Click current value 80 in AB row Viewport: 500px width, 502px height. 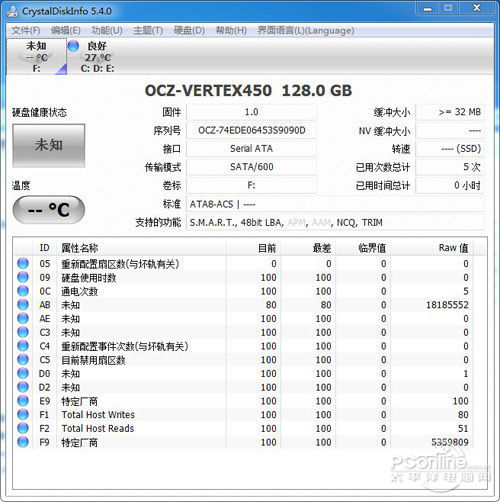pos(271,305)
